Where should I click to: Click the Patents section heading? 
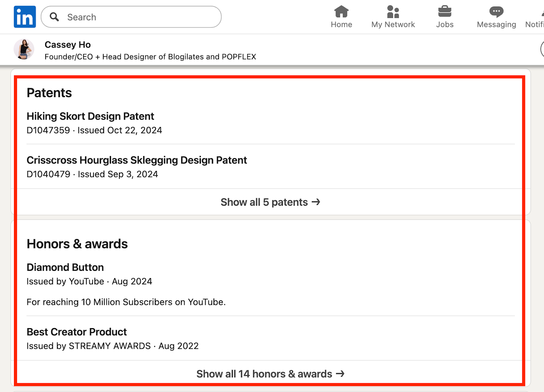point(49,93)
